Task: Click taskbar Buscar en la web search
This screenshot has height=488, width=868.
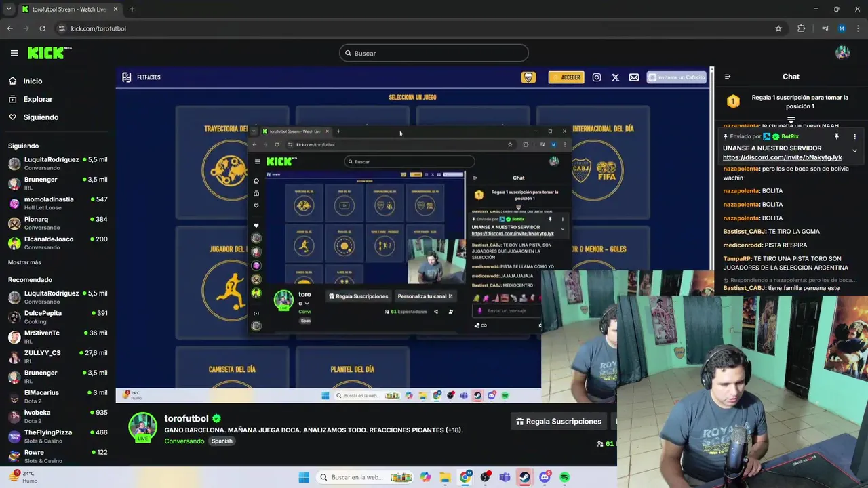Action: click(x=365, y=477)
